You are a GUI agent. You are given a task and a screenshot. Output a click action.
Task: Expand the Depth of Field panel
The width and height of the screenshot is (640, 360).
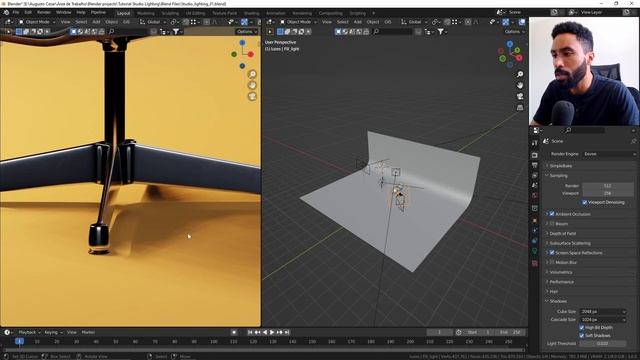coord(590,233)
